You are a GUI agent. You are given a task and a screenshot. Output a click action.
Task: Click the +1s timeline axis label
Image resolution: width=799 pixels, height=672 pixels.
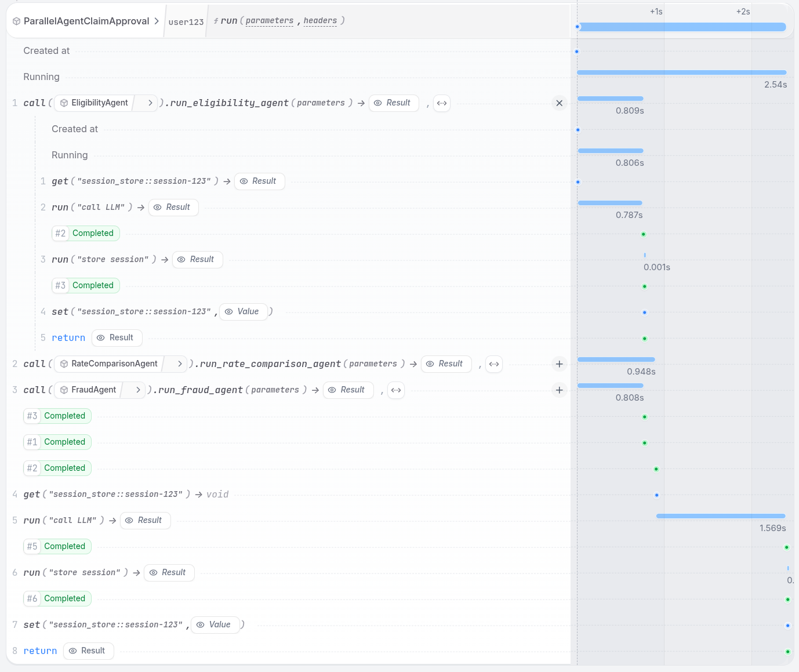click(656, 12)
